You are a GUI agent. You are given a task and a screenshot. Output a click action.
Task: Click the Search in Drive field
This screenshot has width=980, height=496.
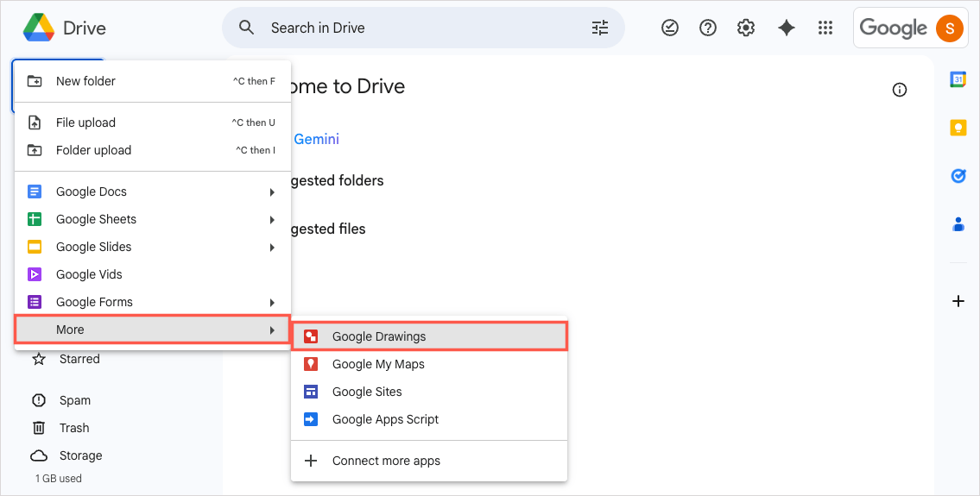[x=423, y=28]
